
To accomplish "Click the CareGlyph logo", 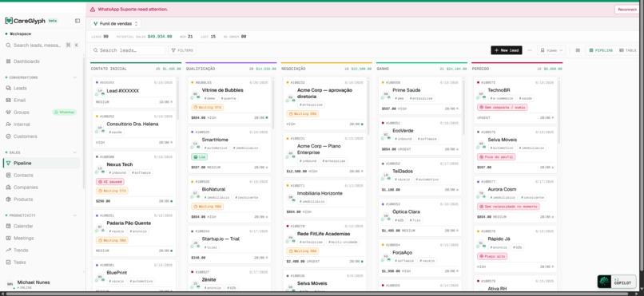I will tap(25, 21).
